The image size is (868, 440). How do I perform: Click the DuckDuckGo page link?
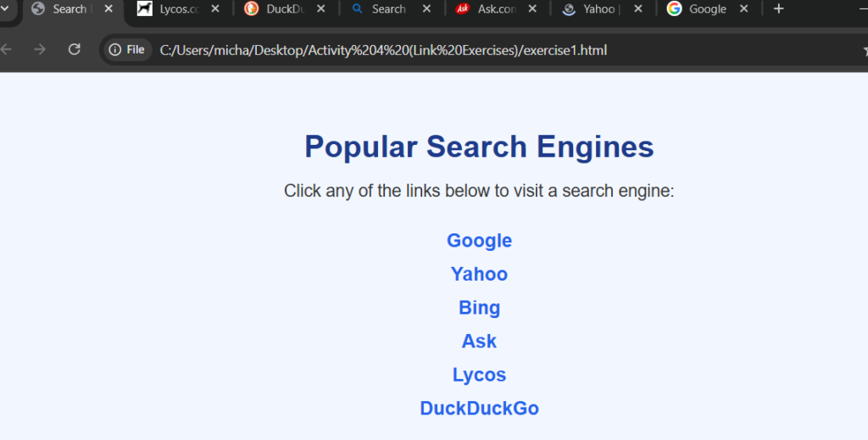[x=479, y=409]
